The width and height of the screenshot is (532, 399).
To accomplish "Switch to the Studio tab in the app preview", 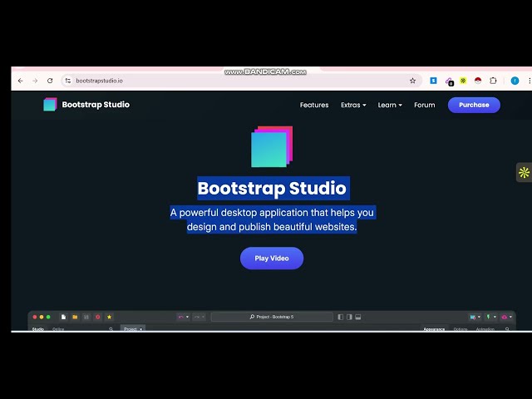I will point(38,329).
